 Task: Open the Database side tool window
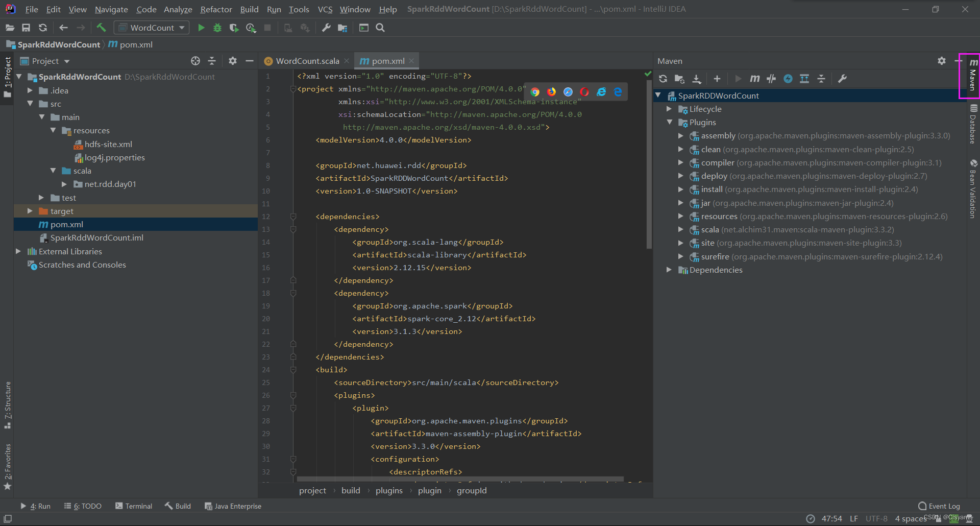click(973, 124)
